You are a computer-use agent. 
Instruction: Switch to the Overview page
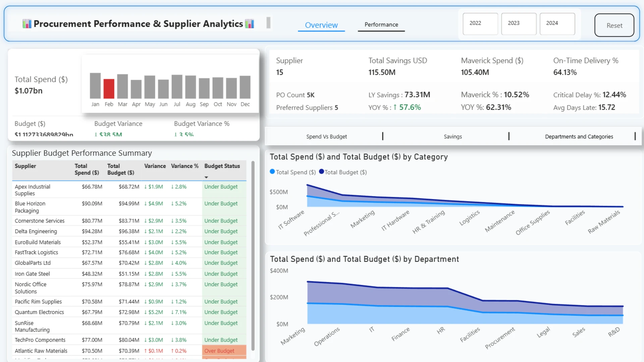pyautogui.click(x=321, y=25)
